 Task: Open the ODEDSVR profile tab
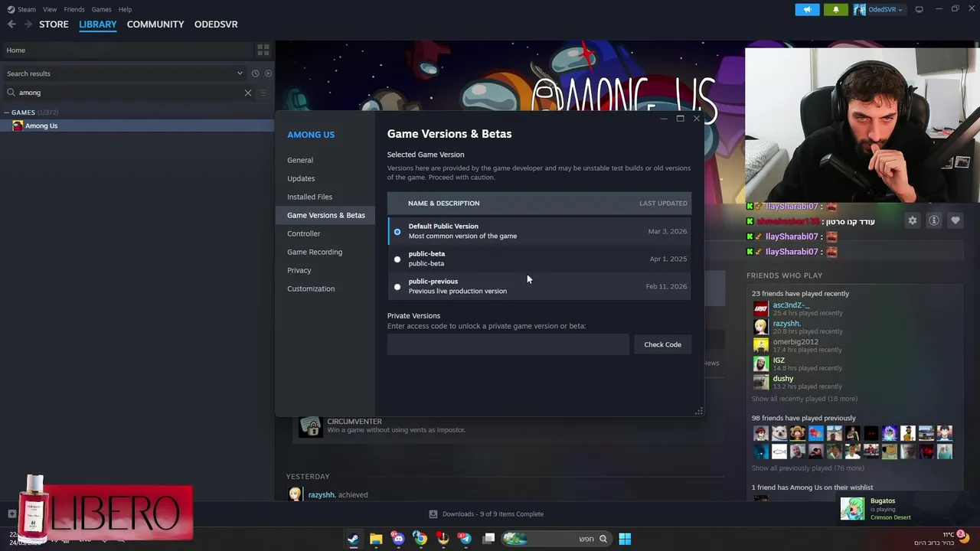pyautogui.click(x=216, y=24)
